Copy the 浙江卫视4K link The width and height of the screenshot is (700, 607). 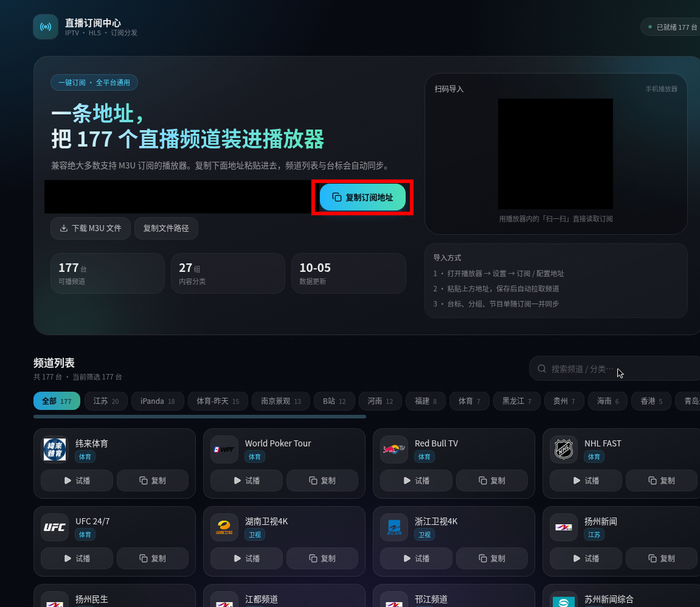(492, 558)
